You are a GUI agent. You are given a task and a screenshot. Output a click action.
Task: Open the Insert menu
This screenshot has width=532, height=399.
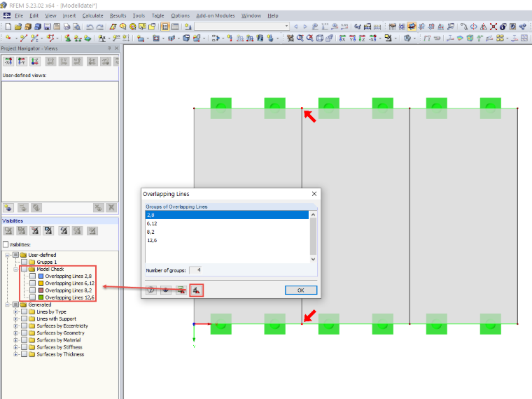tap(69, 15)
